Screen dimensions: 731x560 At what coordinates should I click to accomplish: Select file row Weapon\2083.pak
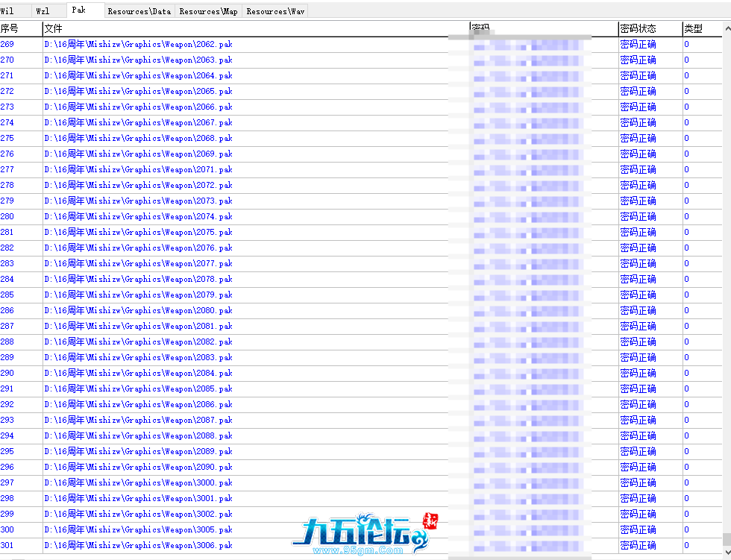pyautogui.click(x=361, y=357)
